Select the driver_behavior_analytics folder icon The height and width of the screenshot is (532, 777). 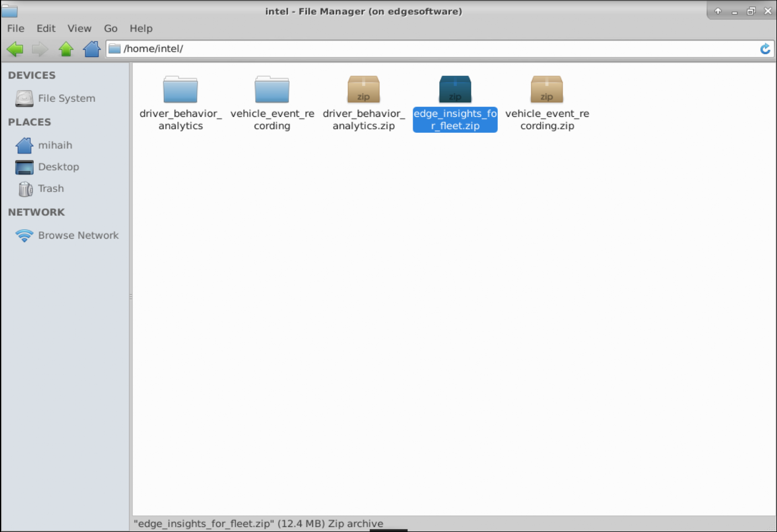pos(181,89)
